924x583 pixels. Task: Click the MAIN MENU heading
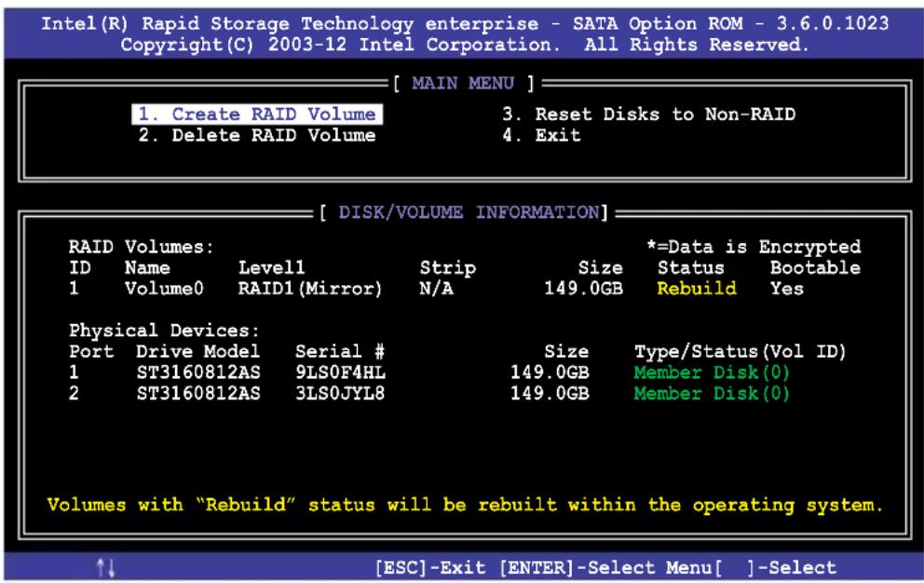[x=463, y=83]
